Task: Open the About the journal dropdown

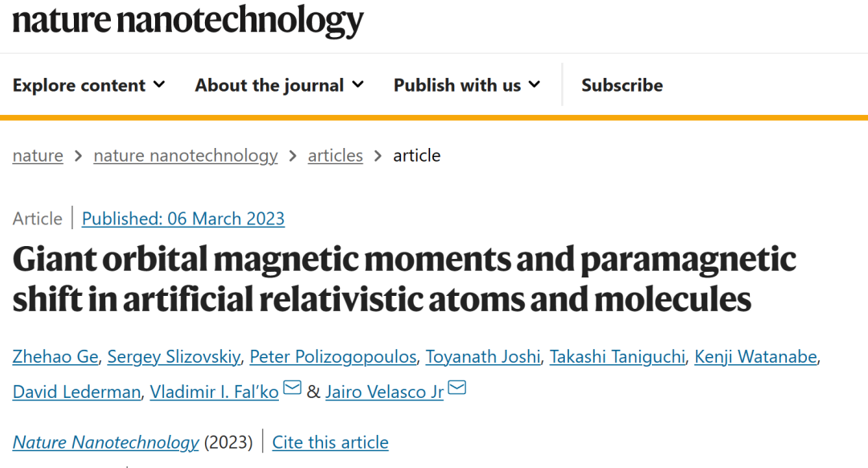Action: pos(279,85)
